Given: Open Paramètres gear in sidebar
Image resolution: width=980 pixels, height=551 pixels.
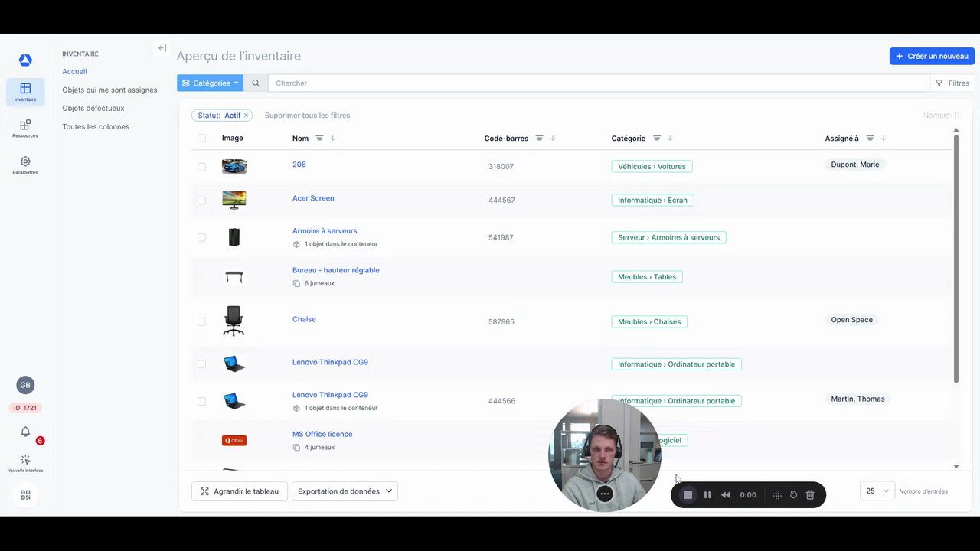Looking at the screenshot, I should (x=25, y=165).
